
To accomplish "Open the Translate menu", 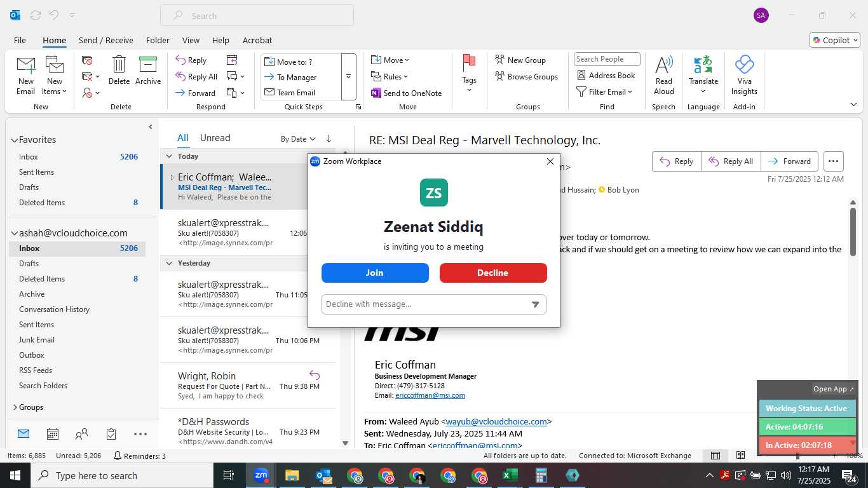I will tap(703, 76).
